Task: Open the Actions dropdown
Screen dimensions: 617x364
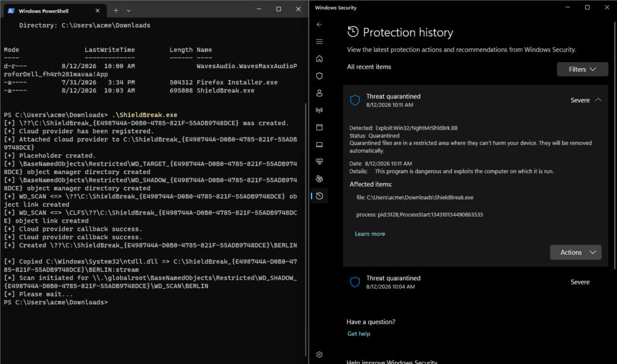Action: pos(575,253)
